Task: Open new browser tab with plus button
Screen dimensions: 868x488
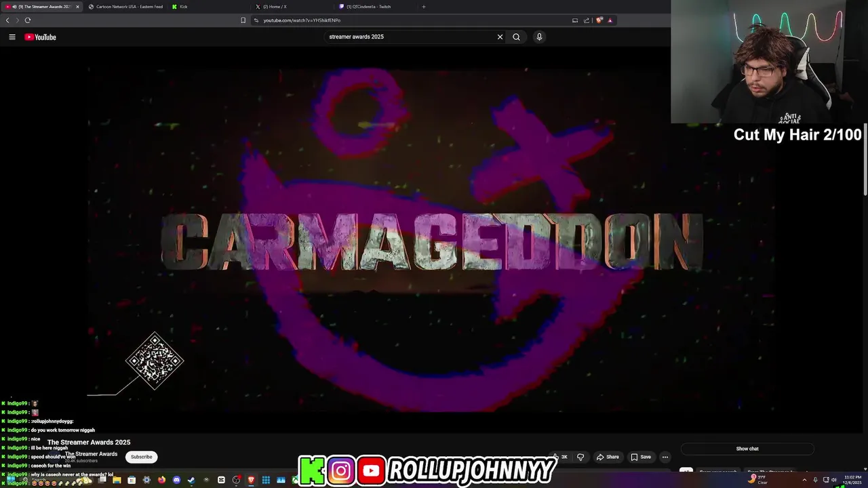Action: point(424,7)
